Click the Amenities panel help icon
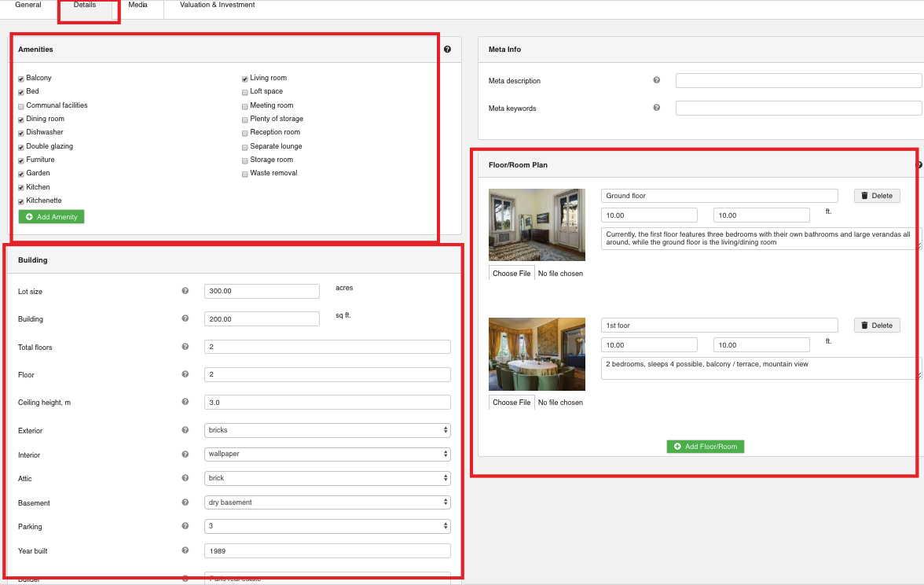 coord(447,50)
